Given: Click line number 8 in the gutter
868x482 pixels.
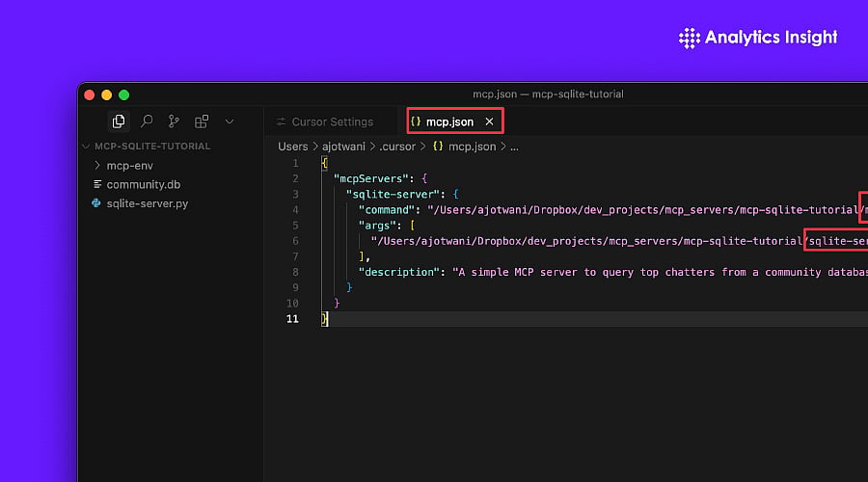Looking at the screenshot, I should click(295, 272).
